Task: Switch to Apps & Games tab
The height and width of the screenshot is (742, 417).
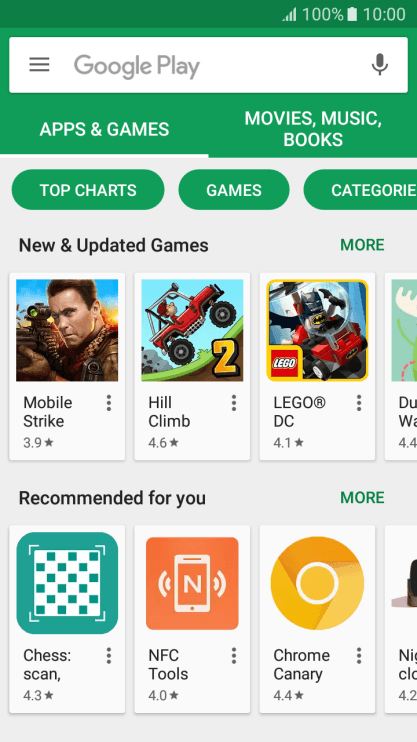Action: pyautogui.click(x=104, y=129)
